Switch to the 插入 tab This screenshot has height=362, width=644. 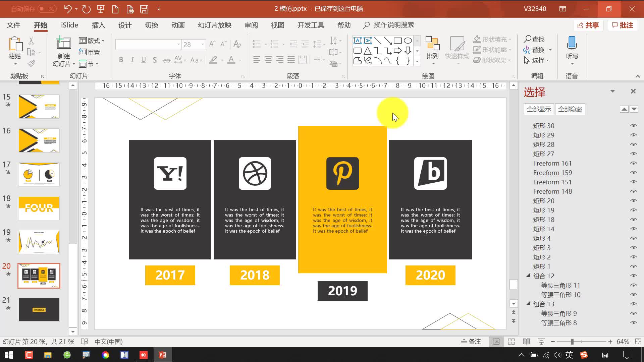click(x=98, y=25)
